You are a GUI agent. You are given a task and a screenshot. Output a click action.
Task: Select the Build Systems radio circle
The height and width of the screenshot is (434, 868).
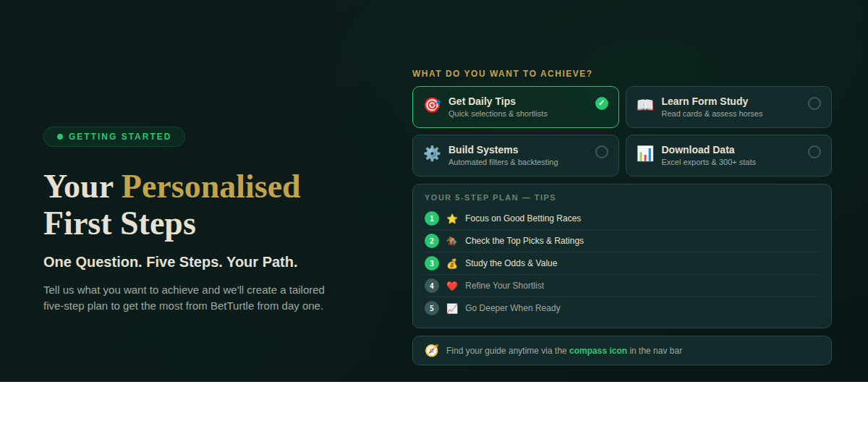[601, 153]
